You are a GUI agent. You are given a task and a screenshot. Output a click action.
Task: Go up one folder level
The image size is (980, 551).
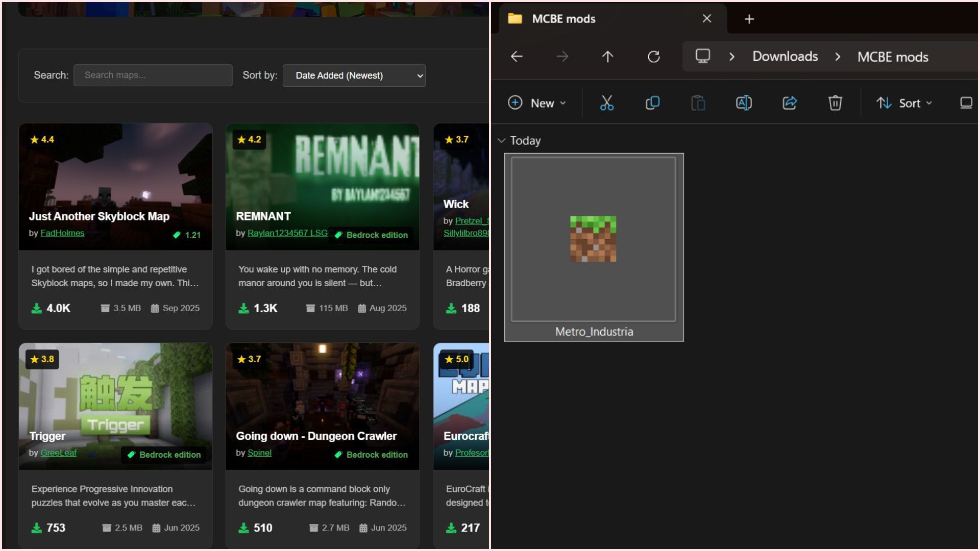click(x=607, y=57)
